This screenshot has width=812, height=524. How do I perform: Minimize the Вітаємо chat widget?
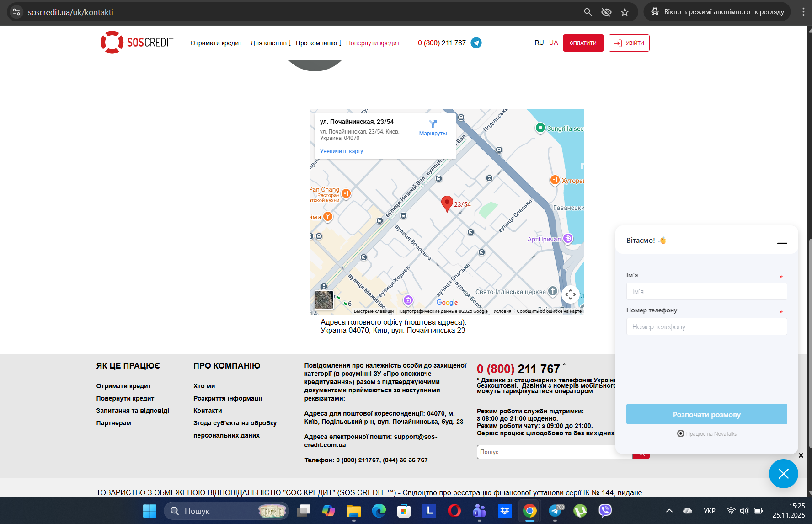pos(782,243)
